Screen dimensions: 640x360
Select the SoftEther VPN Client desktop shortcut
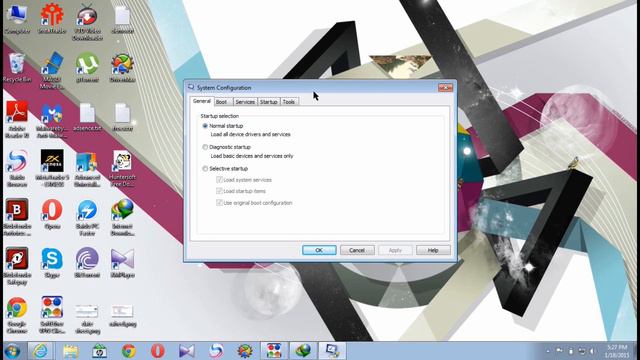click(52, 315)
